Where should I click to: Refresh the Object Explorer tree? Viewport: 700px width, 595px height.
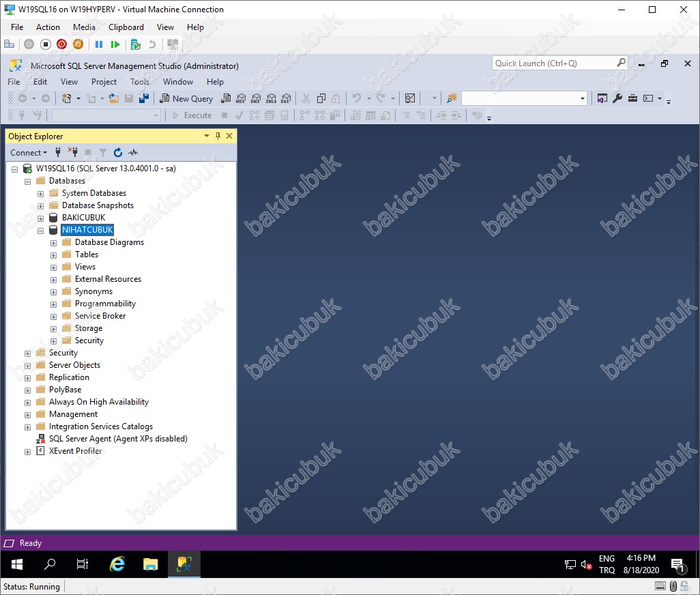coord(118,153)
